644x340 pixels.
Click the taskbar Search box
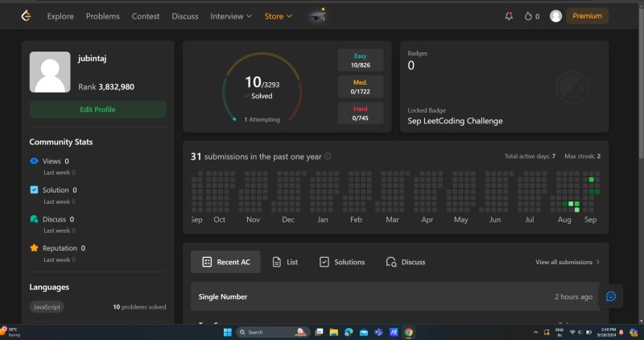point(271,332)
